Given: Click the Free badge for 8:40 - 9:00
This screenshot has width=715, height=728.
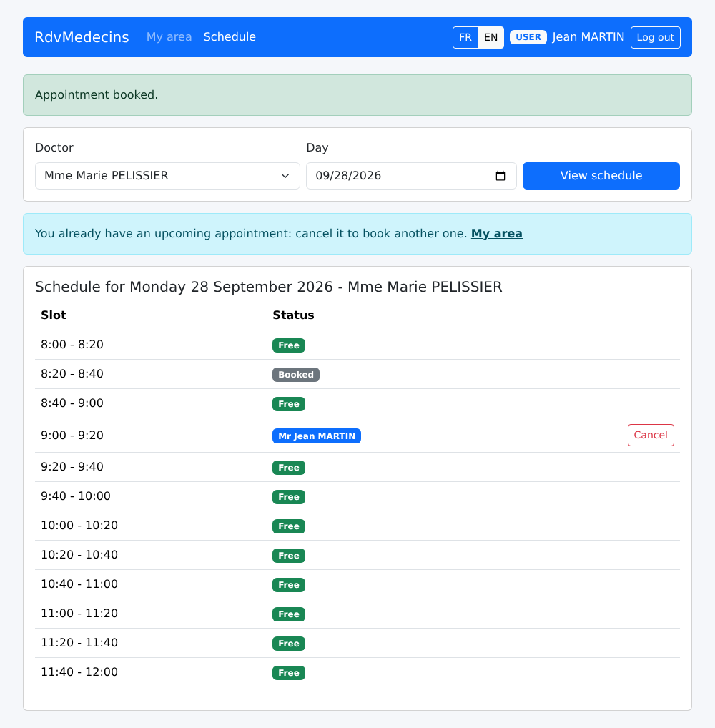Looking at the screenshot, I should coord(289,404).
